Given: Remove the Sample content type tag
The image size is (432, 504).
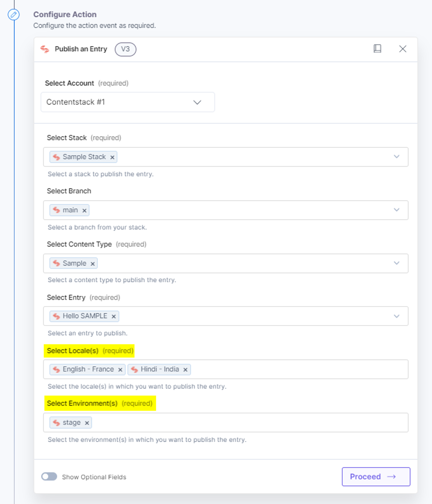Looking at the screenshot, I should click(92, 264).
